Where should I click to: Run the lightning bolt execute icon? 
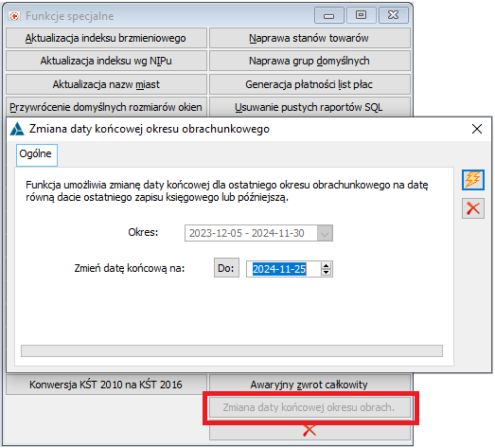[473, 180]
